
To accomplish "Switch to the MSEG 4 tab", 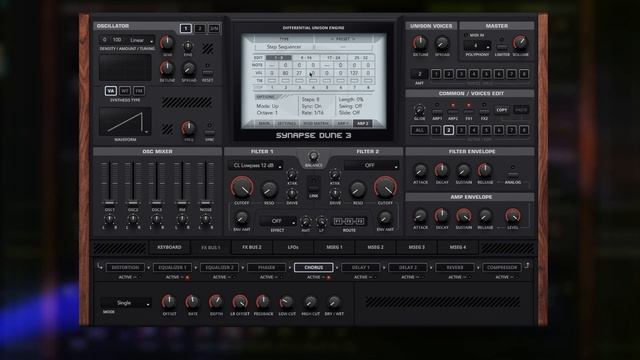I will click(458, 247).
